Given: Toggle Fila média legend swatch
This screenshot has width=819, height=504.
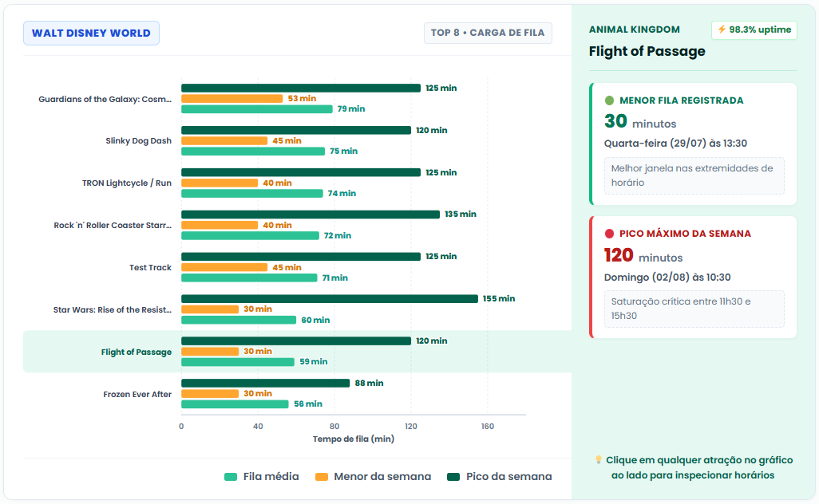Looking at the screenshot, I should click(x=231, y=477).
